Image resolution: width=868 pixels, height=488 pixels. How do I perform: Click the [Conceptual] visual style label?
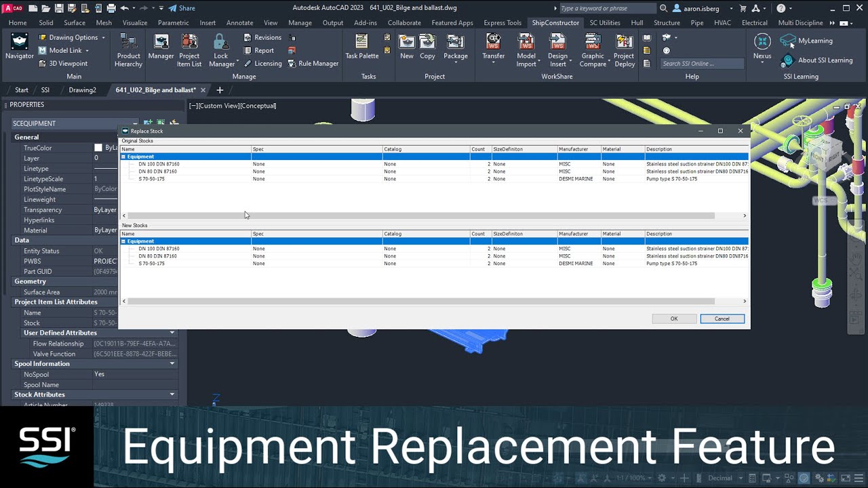258,106
